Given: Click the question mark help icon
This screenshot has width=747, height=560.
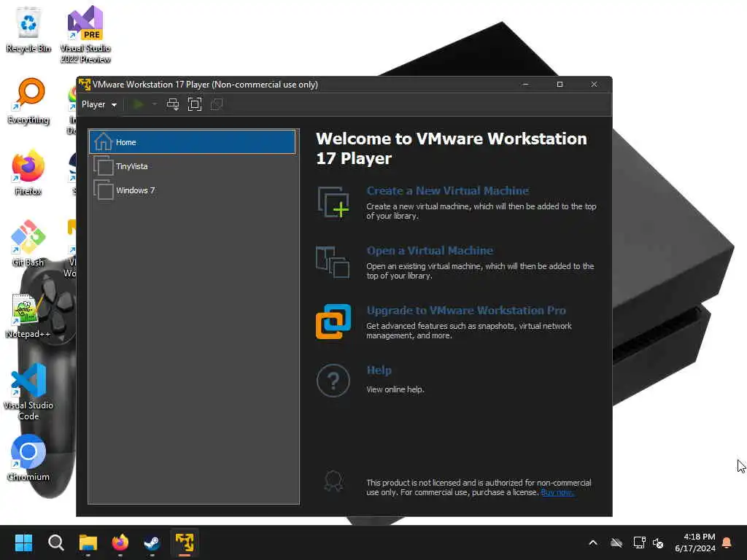Looking at the screenshot, I should pyautogui.click(x=333, y=381).
